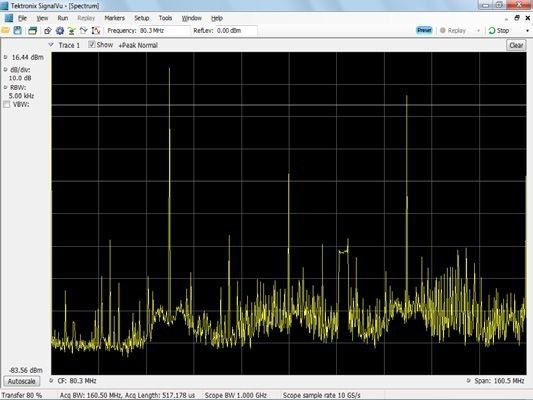Open the Tools menu

165,18
